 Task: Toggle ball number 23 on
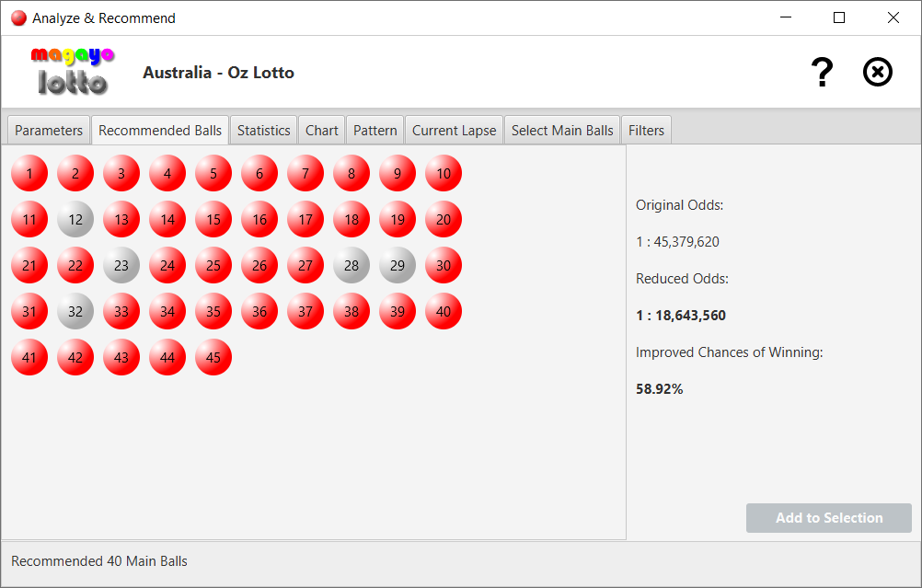(121, 265)
